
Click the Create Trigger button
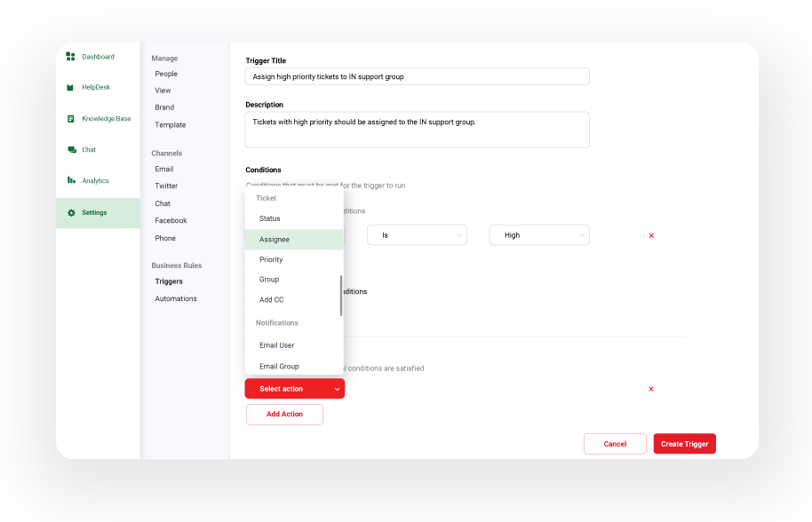tap(684, 443)
